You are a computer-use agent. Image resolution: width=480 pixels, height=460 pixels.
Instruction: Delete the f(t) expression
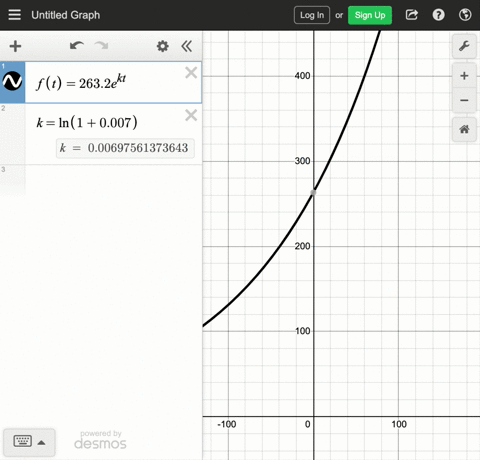tap(191, 72)
